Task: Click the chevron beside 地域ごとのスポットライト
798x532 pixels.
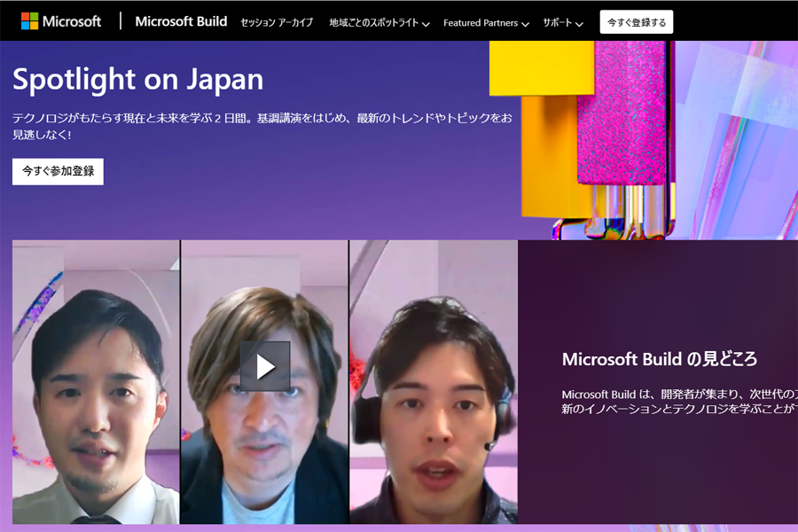Action: [x=426, y=24]
